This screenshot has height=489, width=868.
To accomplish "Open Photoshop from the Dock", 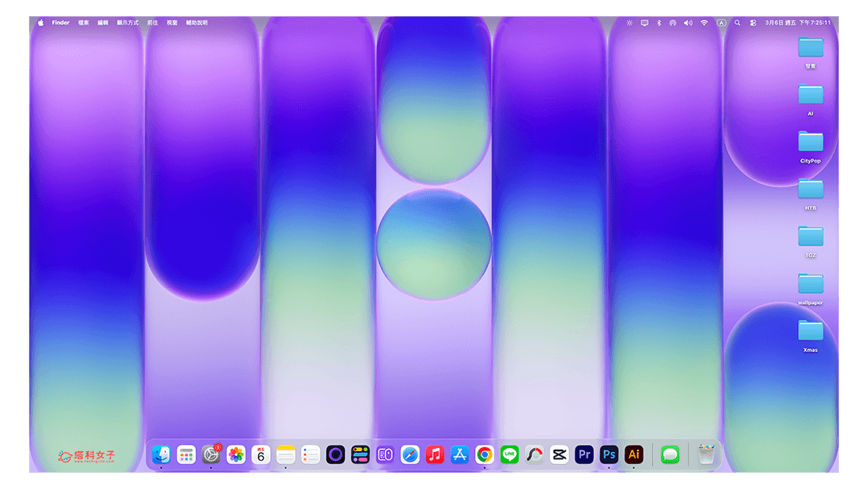I will pos(608,454).
